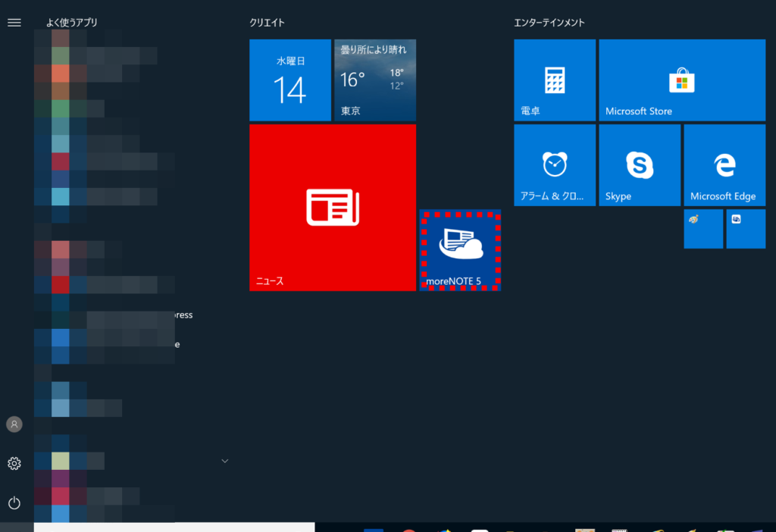Image resolution: width=776 pixels, height=532 pixels.
Task: Open the small tile with white square icon
Action: coord(746,229)
